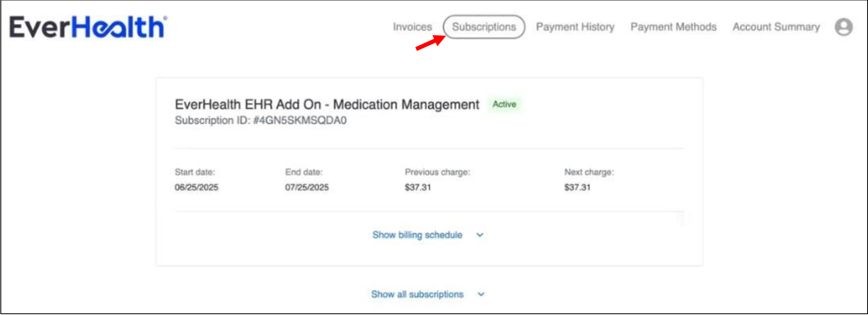
Task: Select the Subscriptions tab
Action: click(x=484, y=27)
